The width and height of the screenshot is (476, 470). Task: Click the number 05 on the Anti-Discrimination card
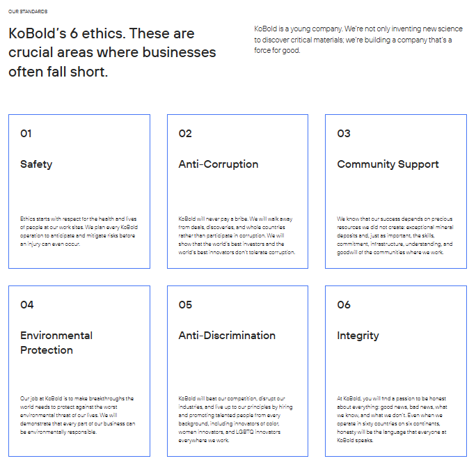[x=185, y=305]
